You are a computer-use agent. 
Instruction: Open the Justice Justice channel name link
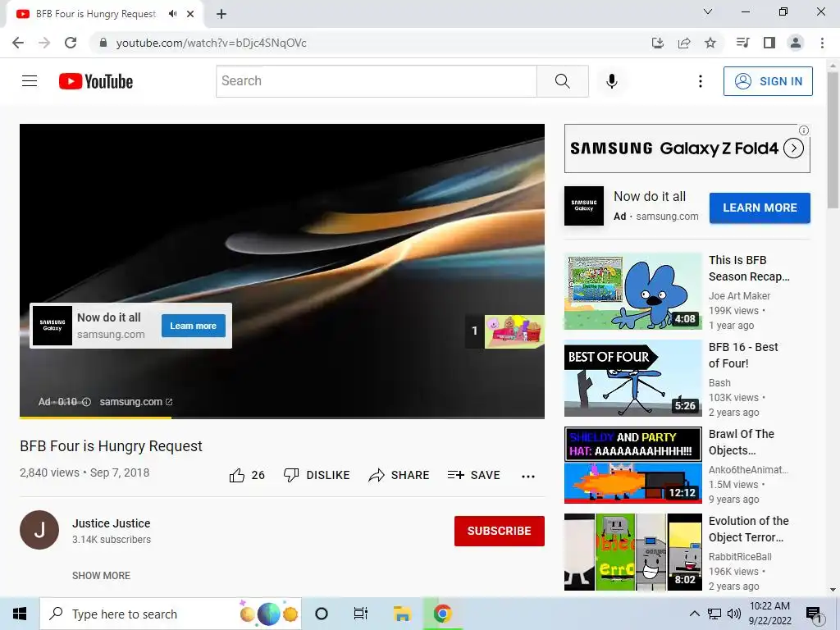[112, 523]
